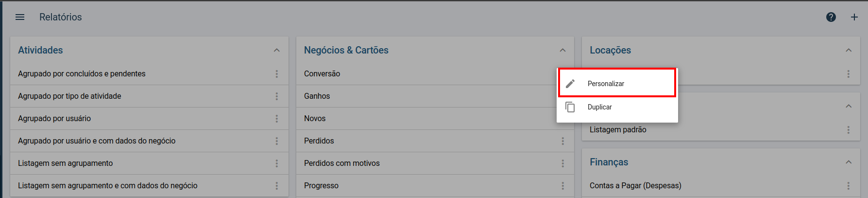Collapse the Negócios & Cartões section
868x198 pixels.
point(562,50)
